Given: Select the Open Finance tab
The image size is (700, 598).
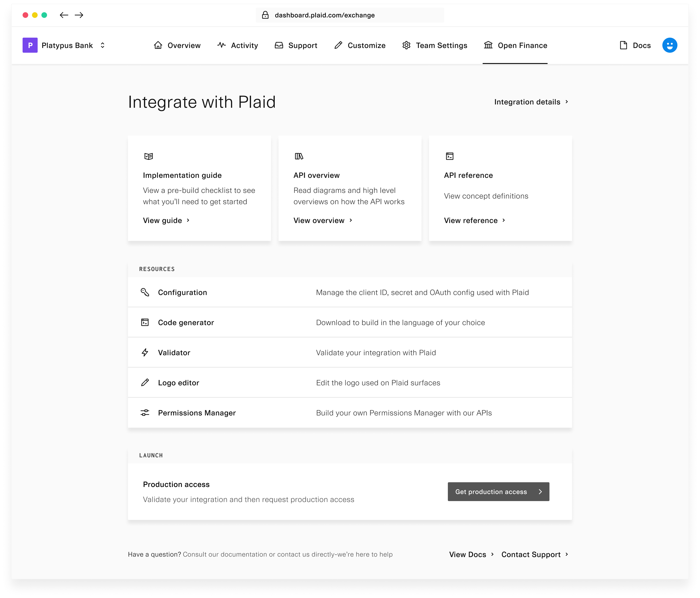Looking at the screenshot, I should 516,45.
